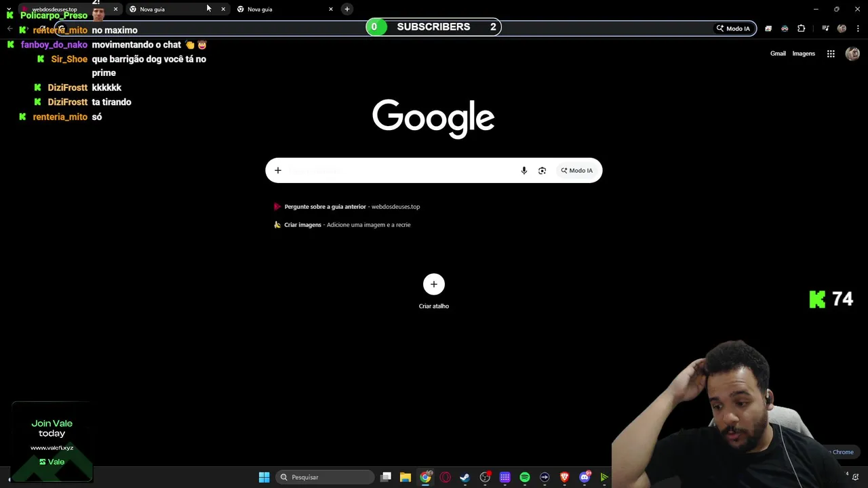Click chat message 'ta tirando'
The height and width of the screenshot is (488, 868).
coord(111,102)
